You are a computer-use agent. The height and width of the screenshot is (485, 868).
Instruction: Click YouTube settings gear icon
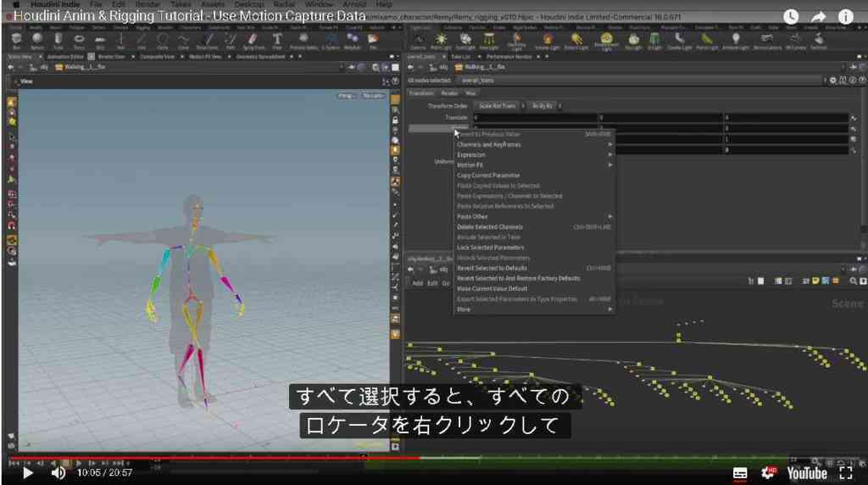768,473
